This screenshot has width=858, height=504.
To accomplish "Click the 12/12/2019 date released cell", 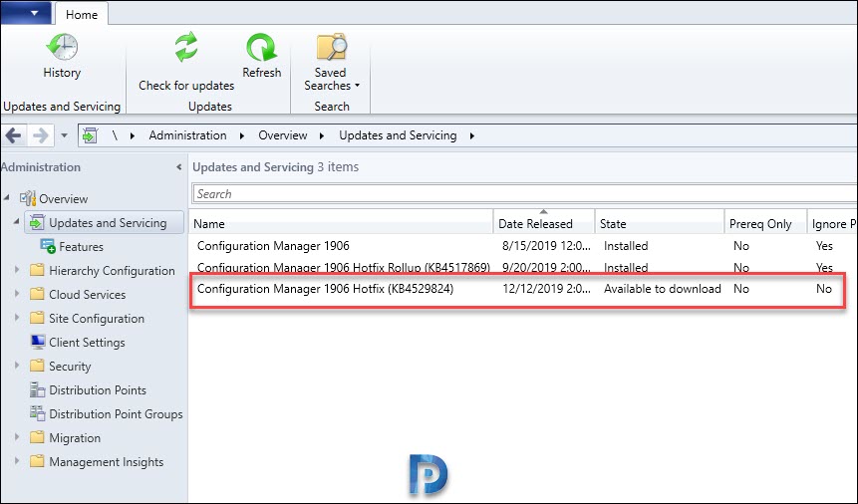I will point(546,289).
